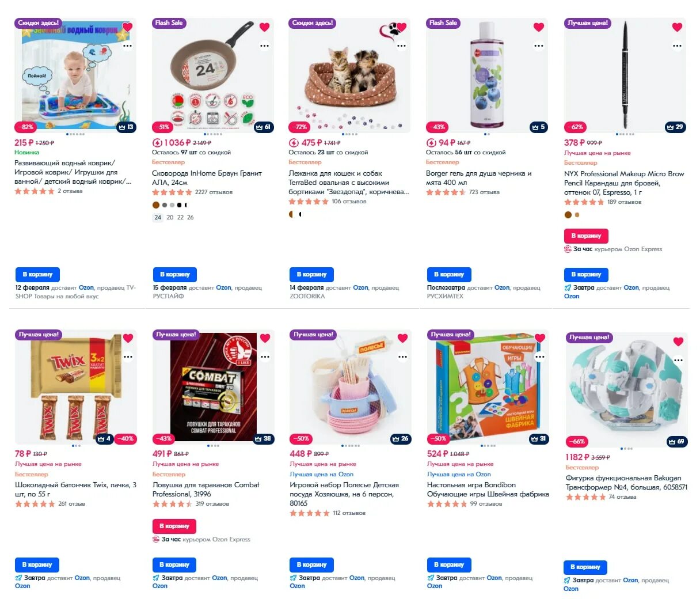The height and width of the screenshot is (599, 700).
Task: Click the Ozon Express courier icon under NYX pencil
Action: [568, 249]
